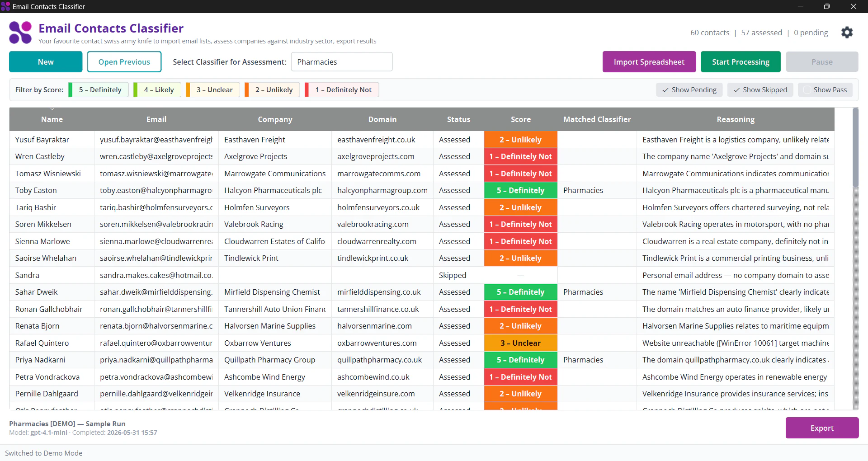The height and width of the screenshot is (461, 868).
Task: Click the Pause button
Action: click(822, 62)
